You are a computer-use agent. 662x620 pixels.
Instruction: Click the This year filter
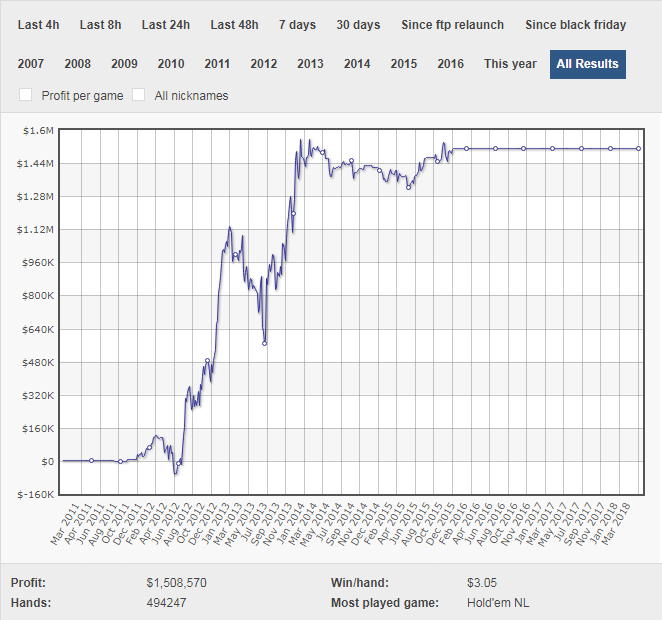point(510,64)
